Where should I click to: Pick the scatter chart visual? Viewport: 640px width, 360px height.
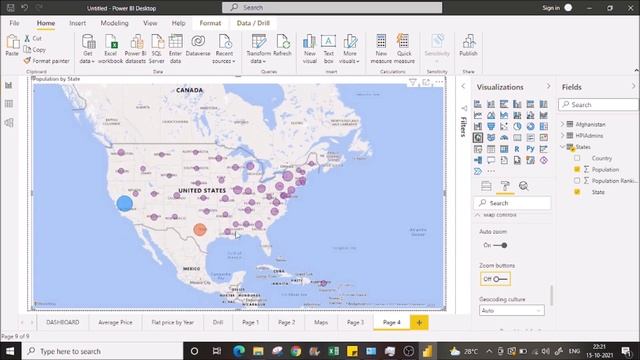coord(504,127)
